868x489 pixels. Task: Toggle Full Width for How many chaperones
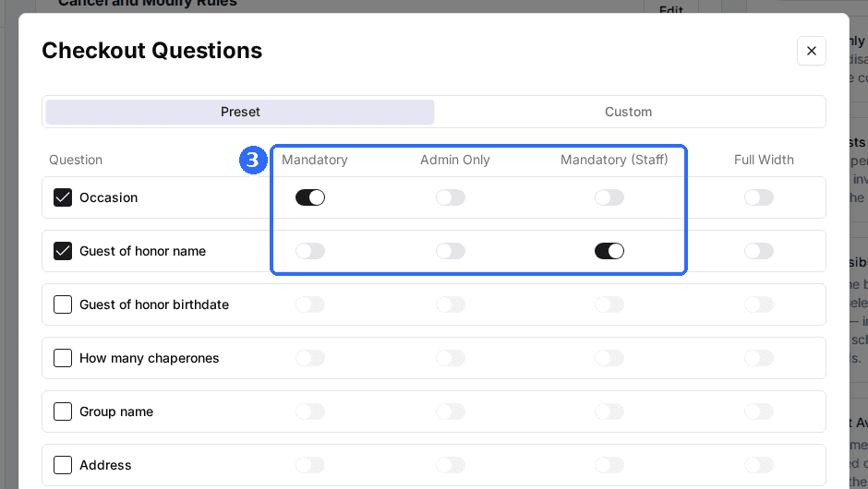[759, 358]
